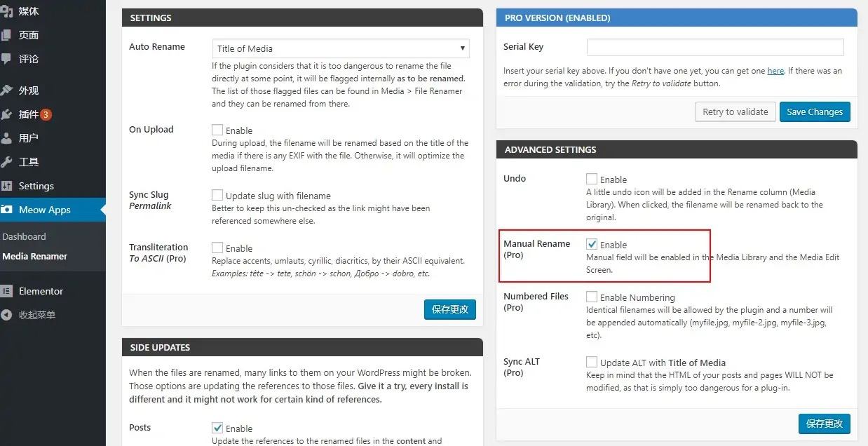Click the Plugins (插件) plug icon
Viewport: 868px width, 446px height.
(6, 114)
